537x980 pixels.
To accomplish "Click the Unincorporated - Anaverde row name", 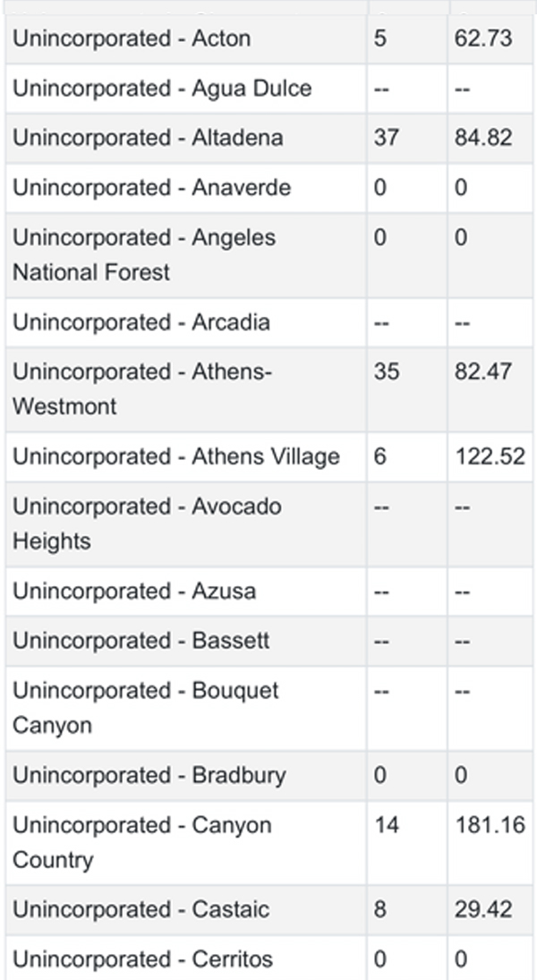I will click(x=151, y=188).
